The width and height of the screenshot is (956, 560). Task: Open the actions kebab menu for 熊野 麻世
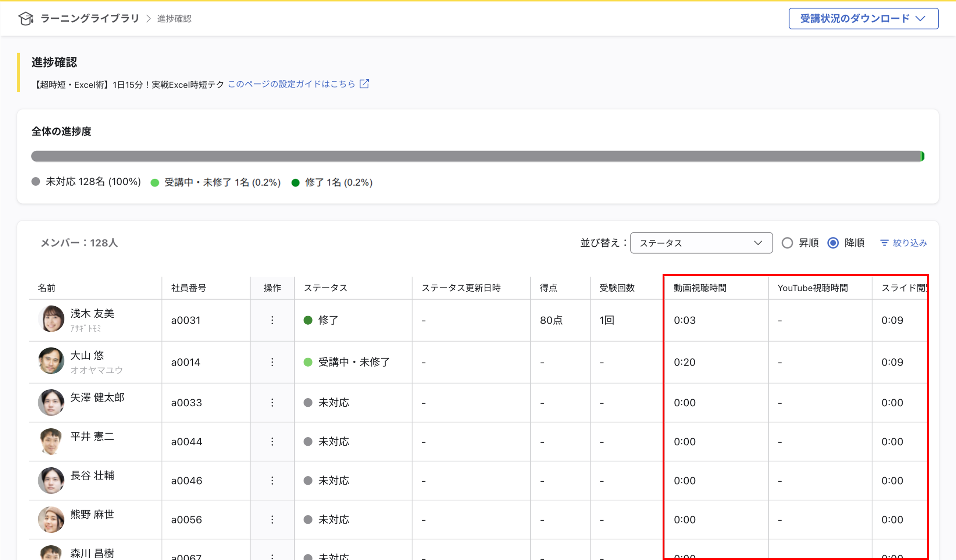point(272,520)
